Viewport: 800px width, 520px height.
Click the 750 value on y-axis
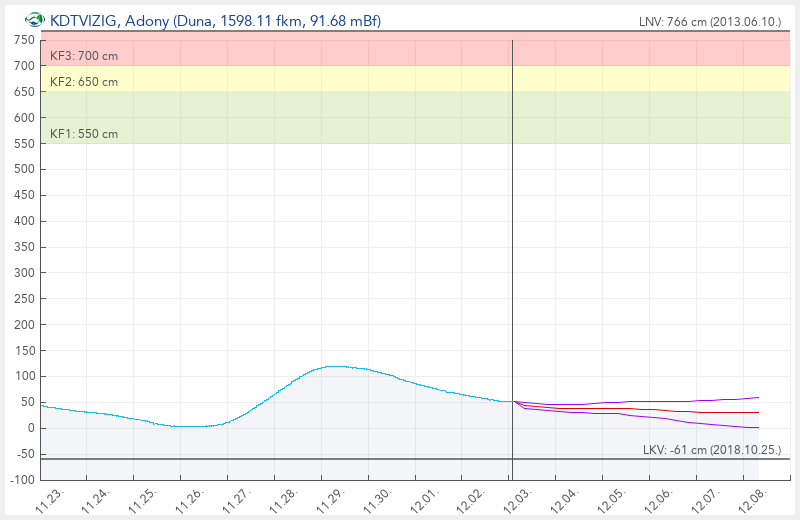[x=24, y=40]
